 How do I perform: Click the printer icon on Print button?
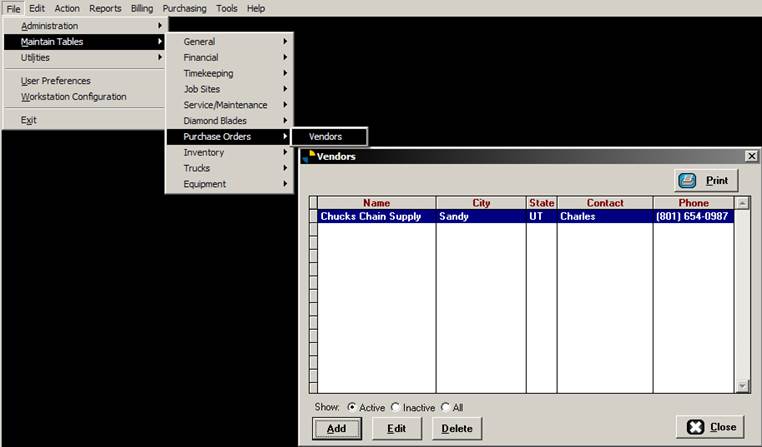(688, 181)
